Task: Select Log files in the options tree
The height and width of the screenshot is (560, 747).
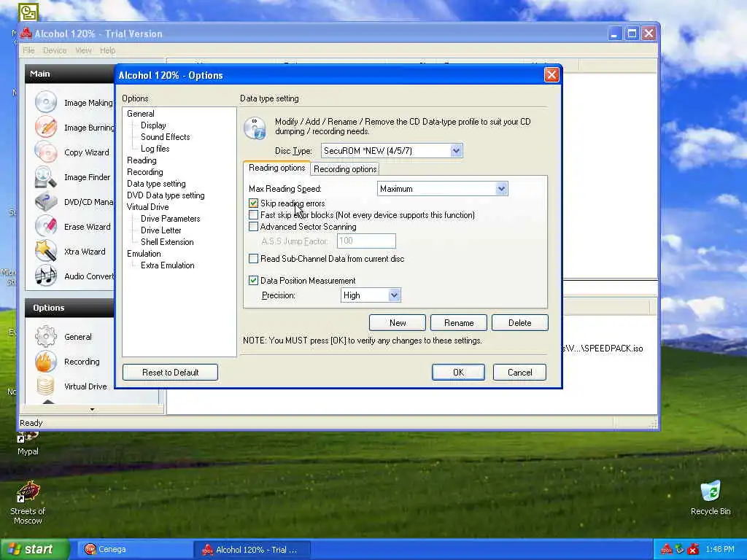Action: (x=155, y=149)
